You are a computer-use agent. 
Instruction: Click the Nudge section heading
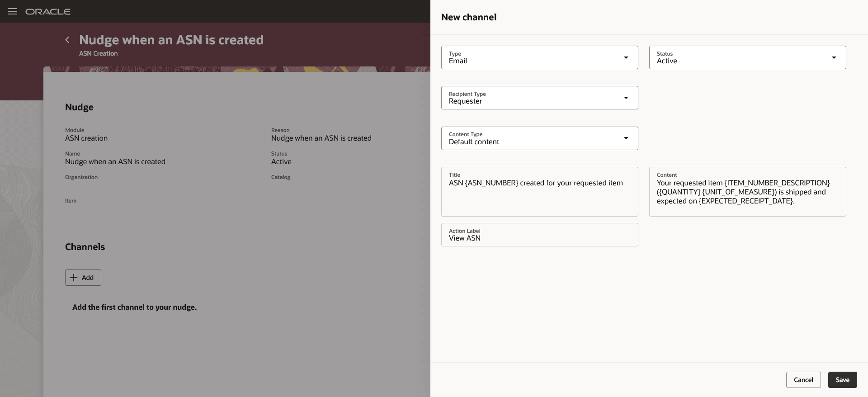tap(79, 107)
